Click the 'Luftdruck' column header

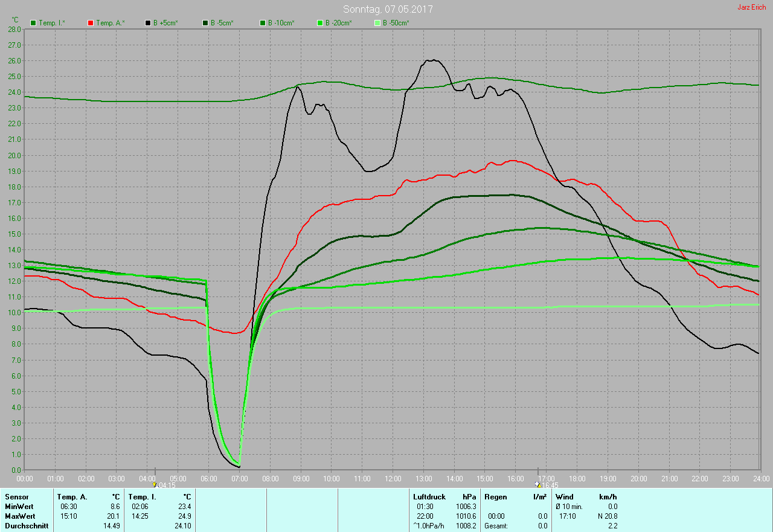pyautogui.click(x=429, y=497)
